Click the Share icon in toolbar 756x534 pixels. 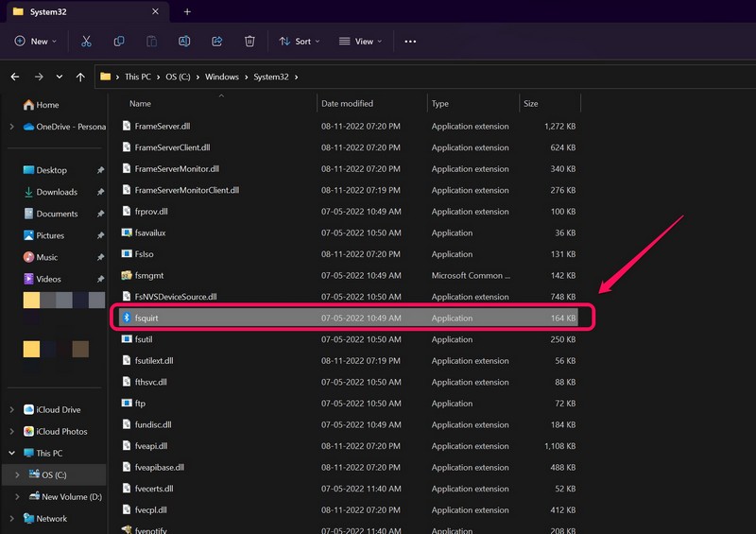pyautogui.click(x=217, y=42)
